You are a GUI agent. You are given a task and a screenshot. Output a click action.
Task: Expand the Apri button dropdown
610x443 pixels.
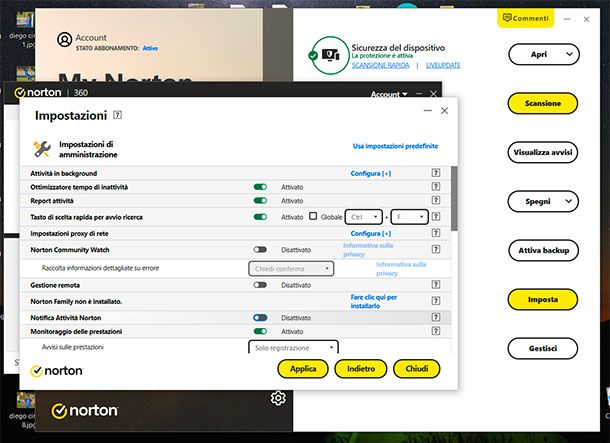pyautogui.click(x=569, y=54)
